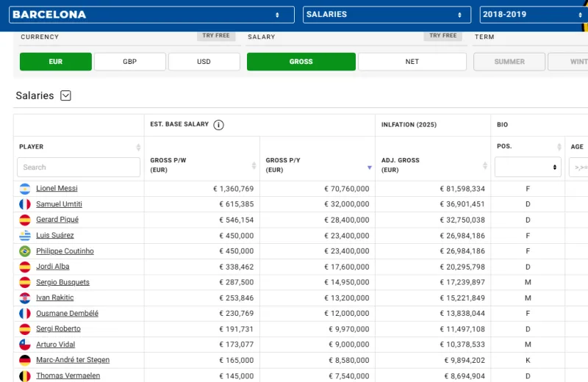Select USD currency
588x382 pixels.
pos(204,62)
